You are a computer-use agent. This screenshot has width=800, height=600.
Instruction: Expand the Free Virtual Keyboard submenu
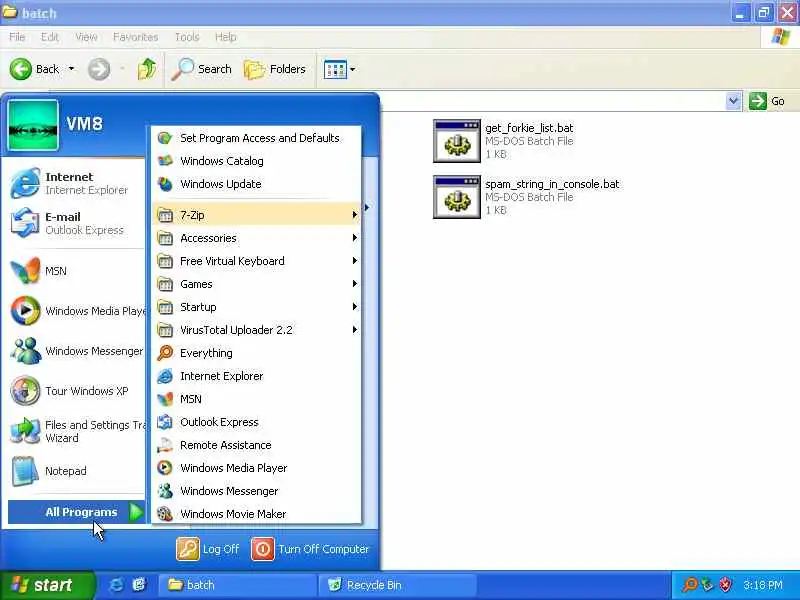[x=257, y=261]
